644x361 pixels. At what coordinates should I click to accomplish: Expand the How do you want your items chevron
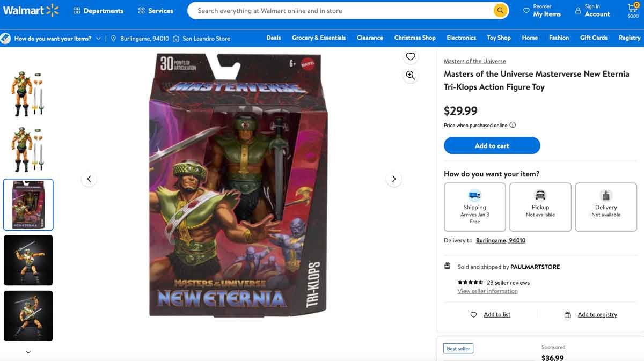tap(99, 38)
